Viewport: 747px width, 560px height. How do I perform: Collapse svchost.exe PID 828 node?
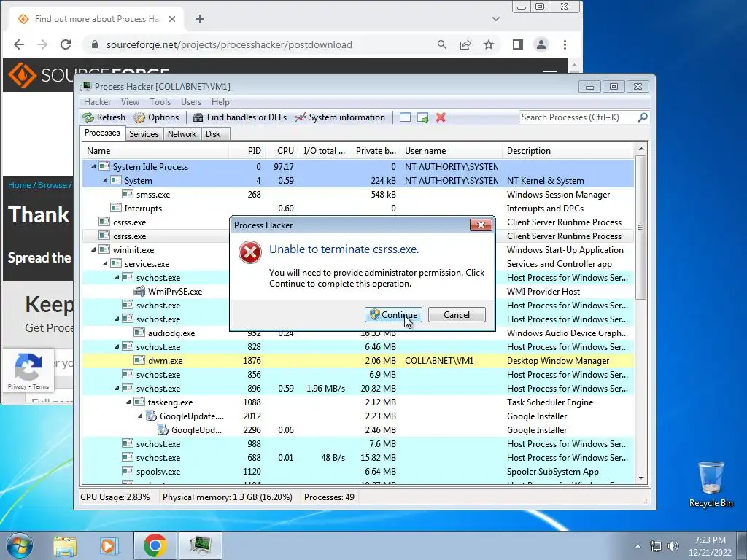coord(117,346)
